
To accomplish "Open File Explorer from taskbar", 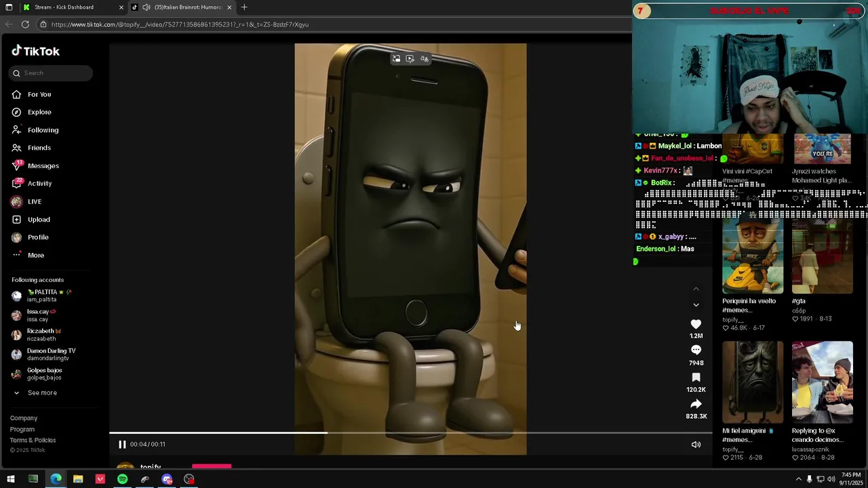I will click(78, 479).
